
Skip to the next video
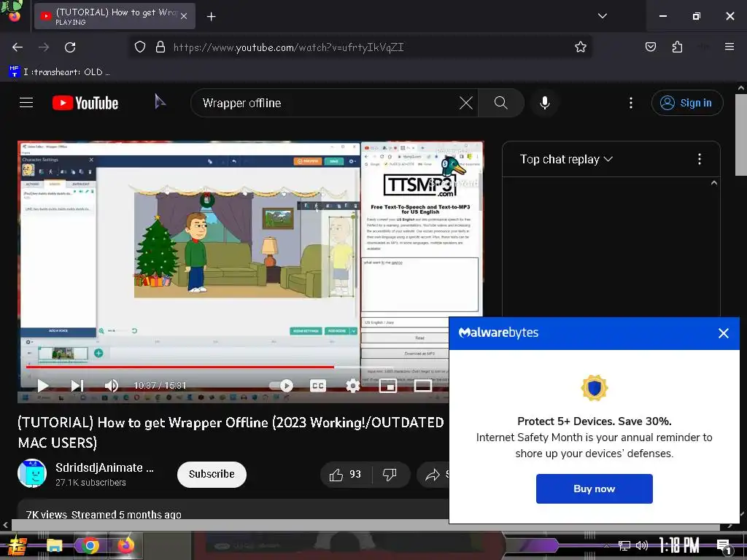[x=77, y=386]
